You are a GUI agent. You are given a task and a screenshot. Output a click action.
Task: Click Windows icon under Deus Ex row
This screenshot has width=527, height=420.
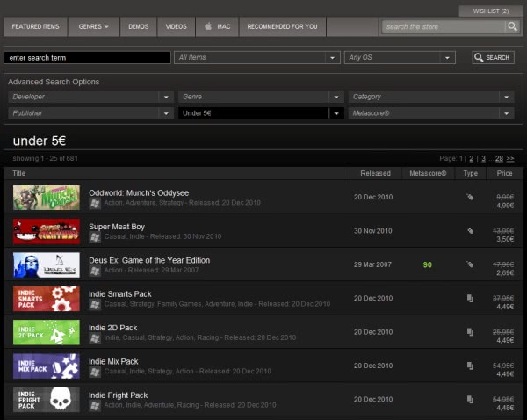(95, 271)
